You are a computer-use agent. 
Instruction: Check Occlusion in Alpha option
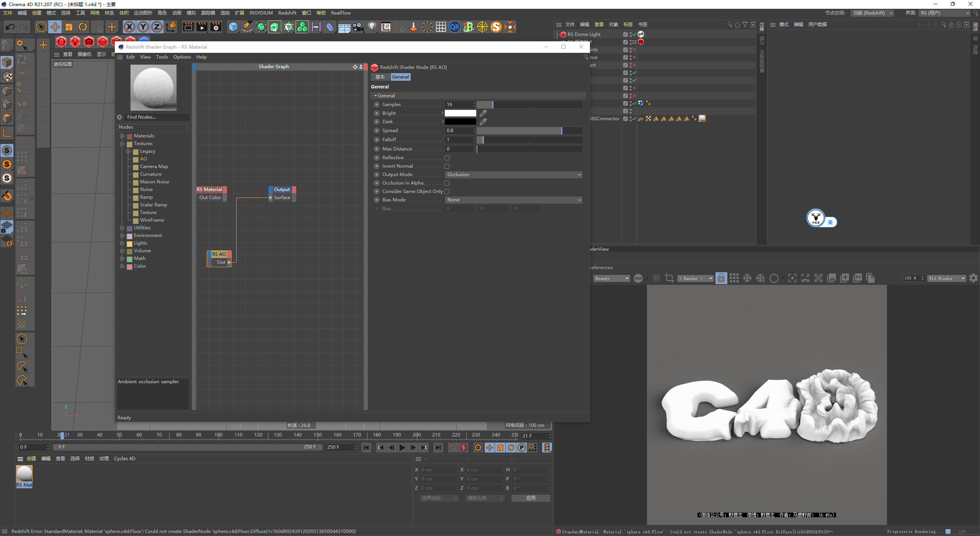coord(447,183)
